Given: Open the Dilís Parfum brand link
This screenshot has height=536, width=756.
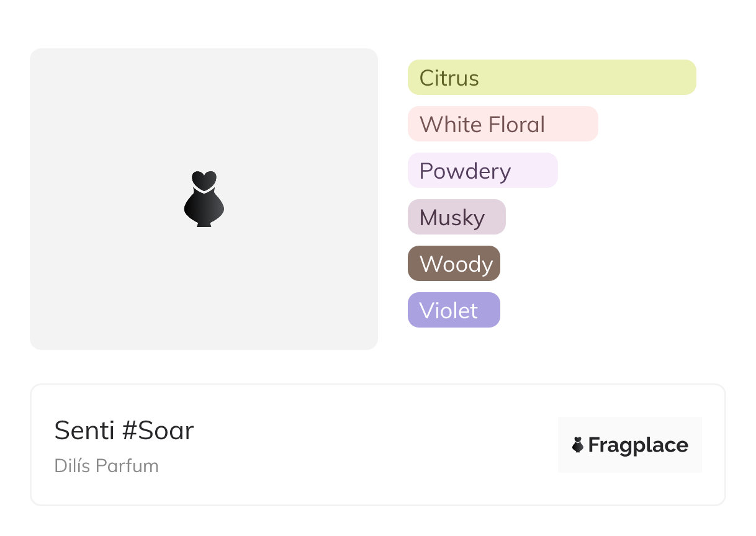Looking at the screenshot, I should pos(106,465).
